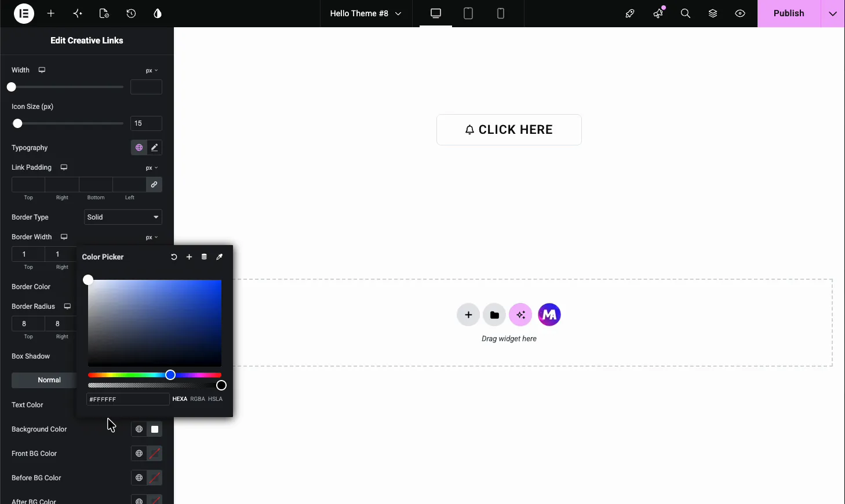Click the Border Radius responsive device icon
Image resolution: width=845 pixels, height=504 pixels.
click(x=67, y=306)
